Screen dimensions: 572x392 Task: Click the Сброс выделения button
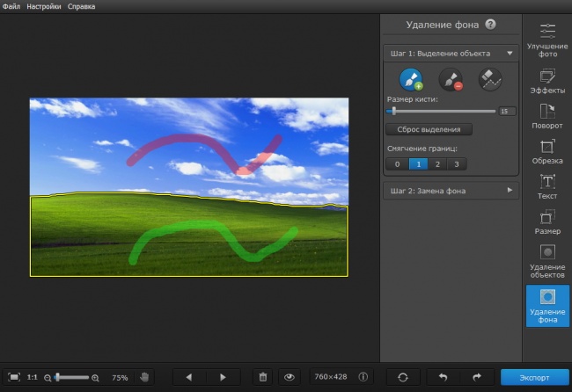(x=429, y=129)
